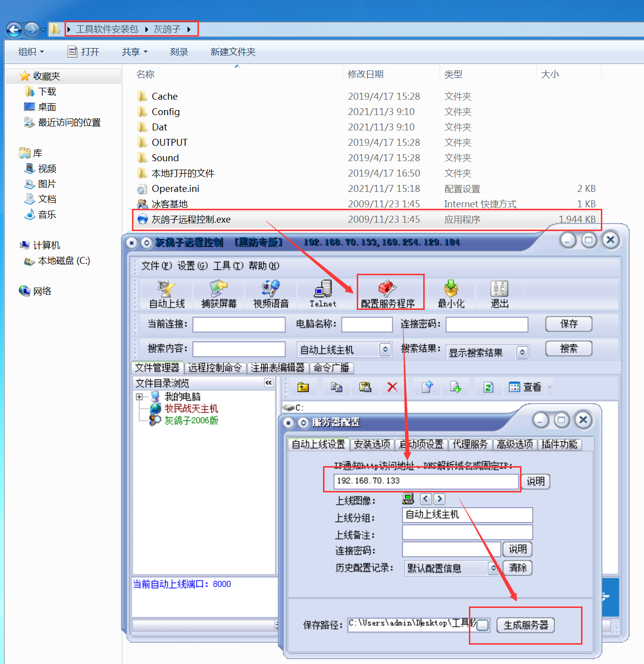
Task: Focus the 上线备注 input field
Action: click(x=467, y=532)
